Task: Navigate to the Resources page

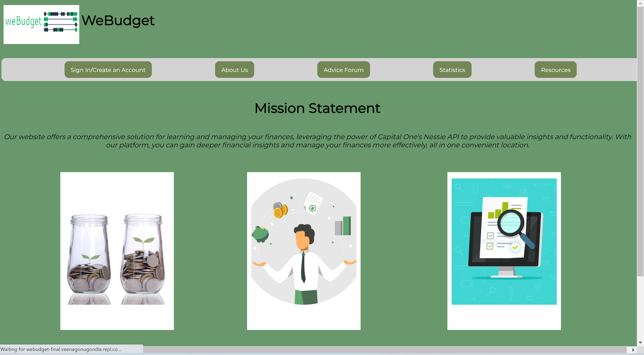Action: coord(555,70)
